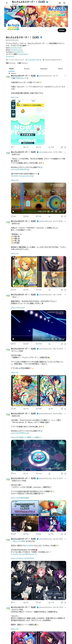Image resolution: width=72 pixels, height=644 pixels.
Task: Open the search icon in the header
Action: point(64,3)
